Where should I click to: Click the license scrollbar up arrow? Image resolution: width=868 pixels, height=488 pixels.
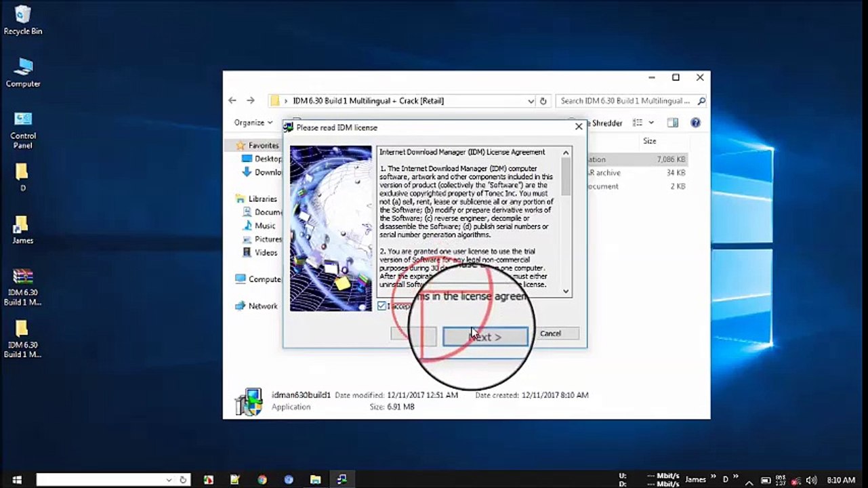point(566,152)
